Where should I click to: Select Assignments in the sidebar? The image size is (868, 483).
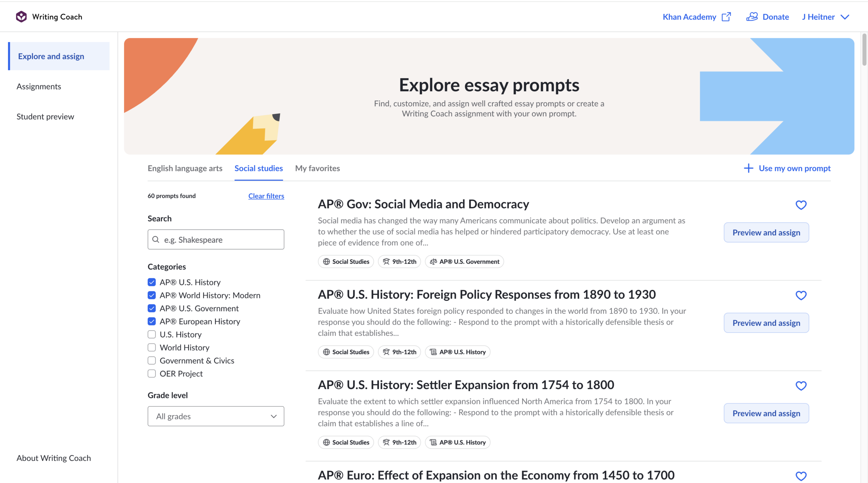[x=39, y=86]
